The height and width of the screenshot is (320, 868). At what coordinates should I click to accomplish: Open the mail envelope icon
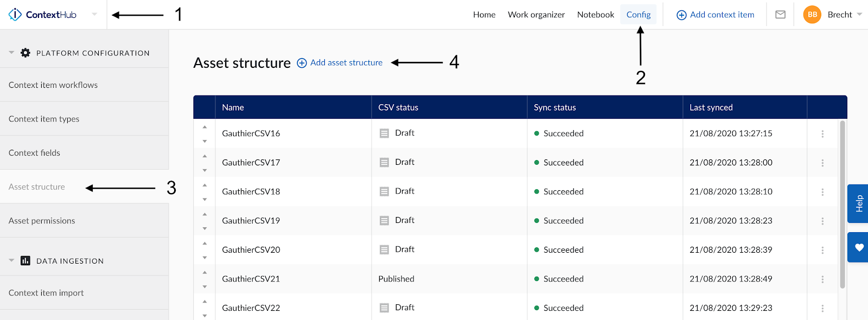coord(780,15)
